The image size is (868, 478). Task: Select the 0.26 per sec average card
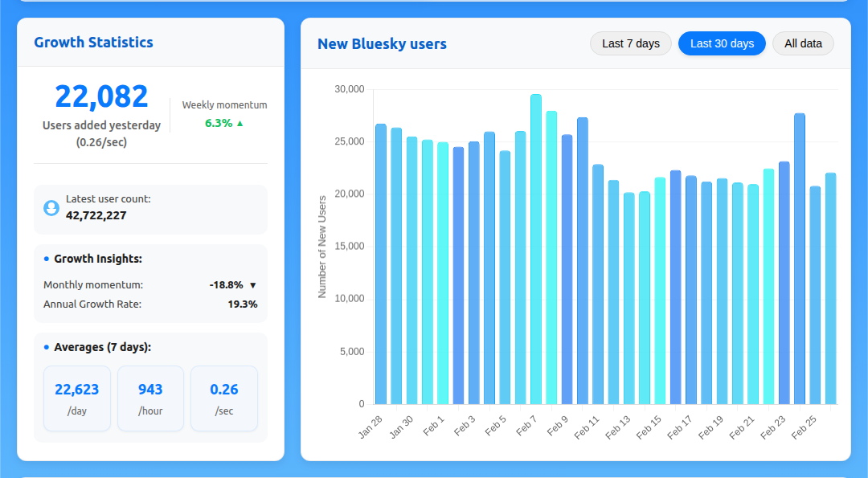click(224, 398)
